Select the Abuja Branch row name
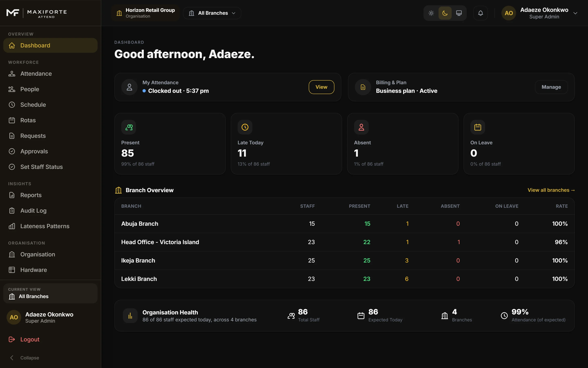588x368 pixels. (x=140, y=224)
